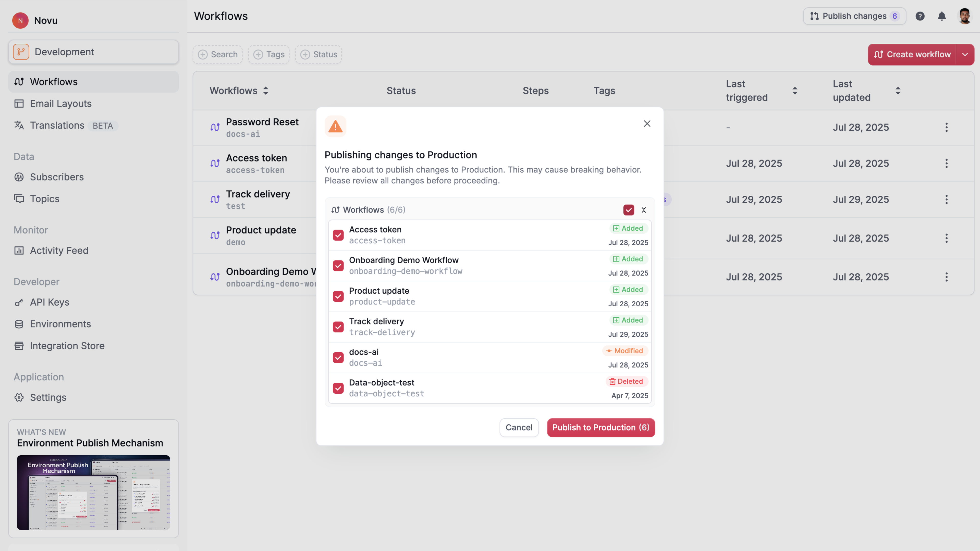Open the Search filter field
This screenshot has width=980, height=551.
(x=218, y=54)
